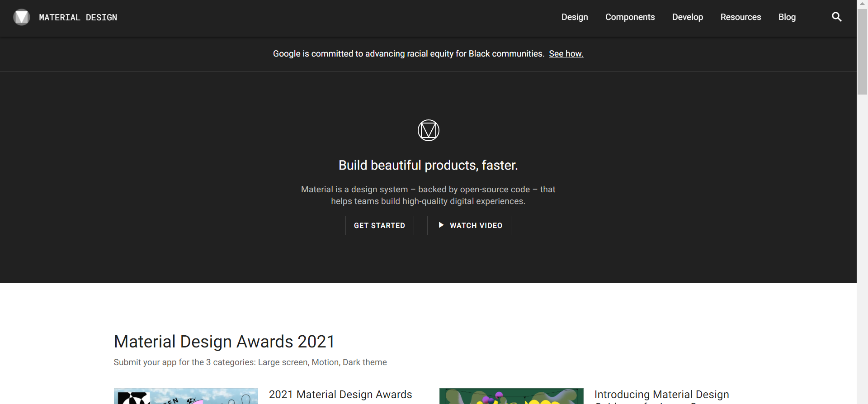Screen dimensions: 868x404
Task: Open the Components menu
Action: 630,17
